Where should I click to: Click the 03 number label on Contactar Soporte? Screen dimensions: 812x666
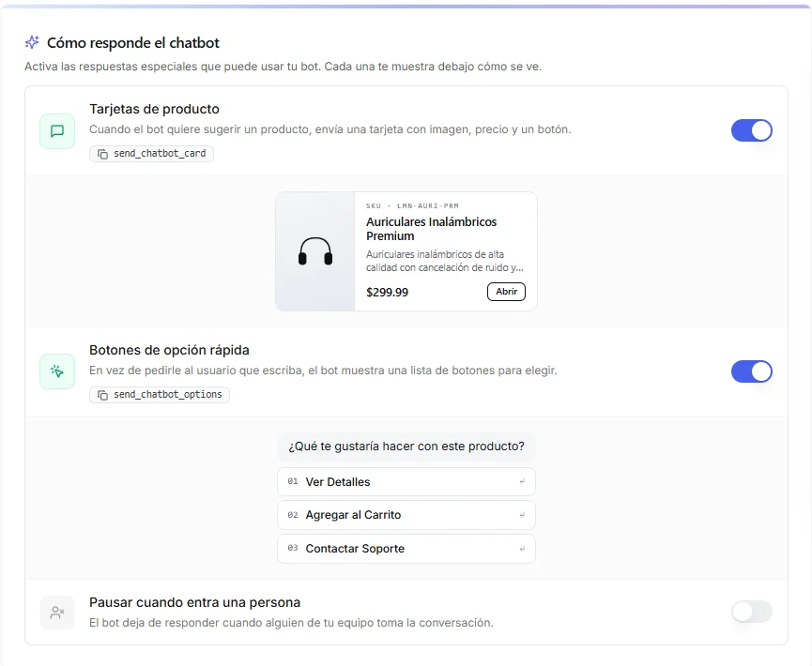(x=293, y=548)
